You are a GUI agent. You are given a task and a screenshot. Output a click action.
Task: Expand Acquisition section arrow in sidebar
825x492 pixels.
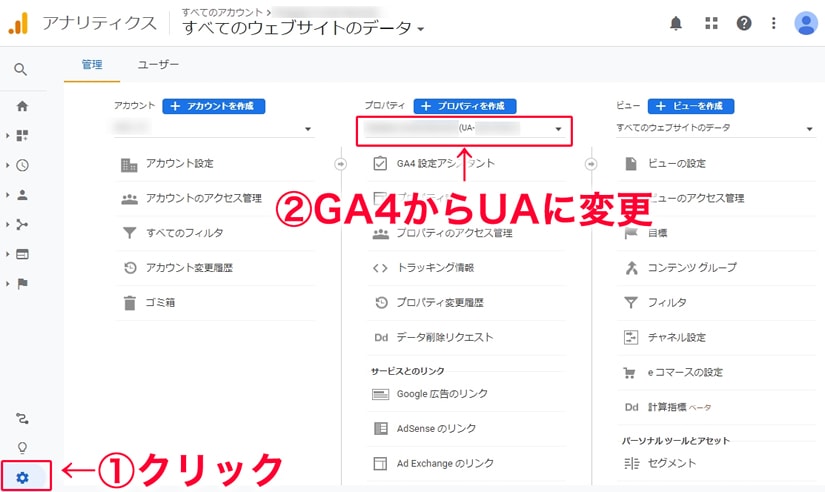click(x=7, y=225)
